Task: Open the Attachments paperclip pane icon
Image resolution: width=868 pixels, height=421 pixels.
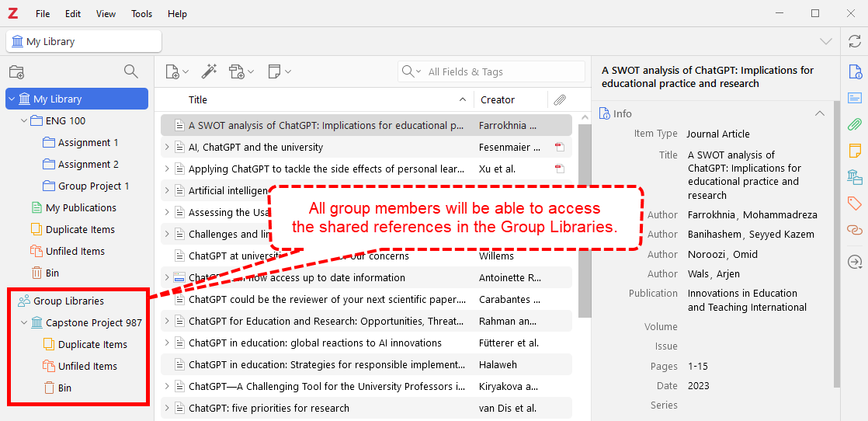Action: coord(855,124)
